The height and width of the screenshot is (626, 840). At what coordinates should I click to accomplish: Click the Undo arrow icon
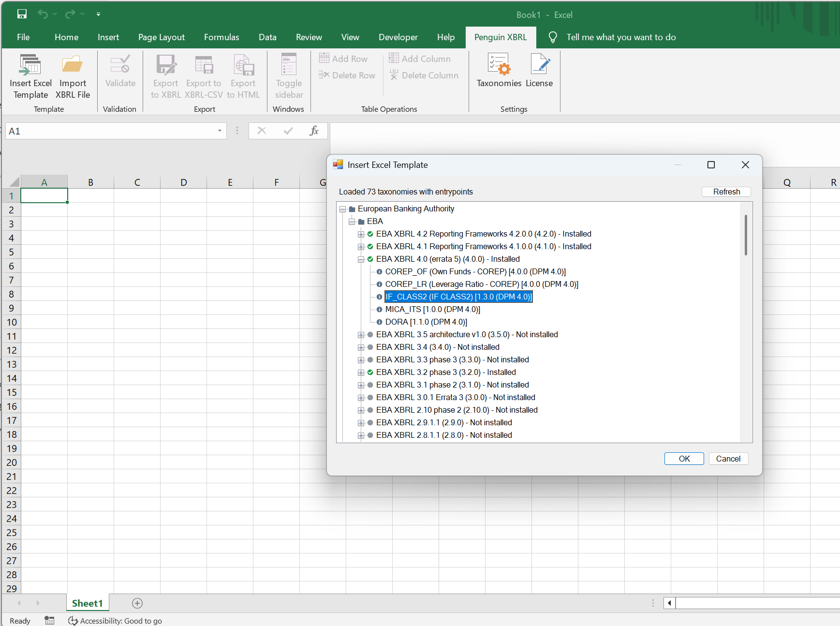pos(43,14)
